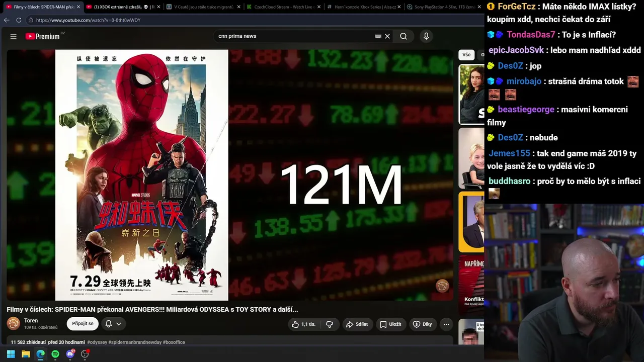Open Spotify from taskbar
The height and width of the screenshot is (362, 644).
tap(55, 354)
